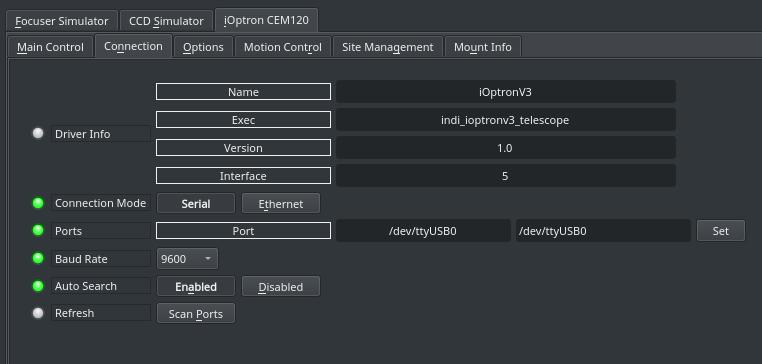Click the Exec field label
Viewport: 762px width, 364px height.
243,120
